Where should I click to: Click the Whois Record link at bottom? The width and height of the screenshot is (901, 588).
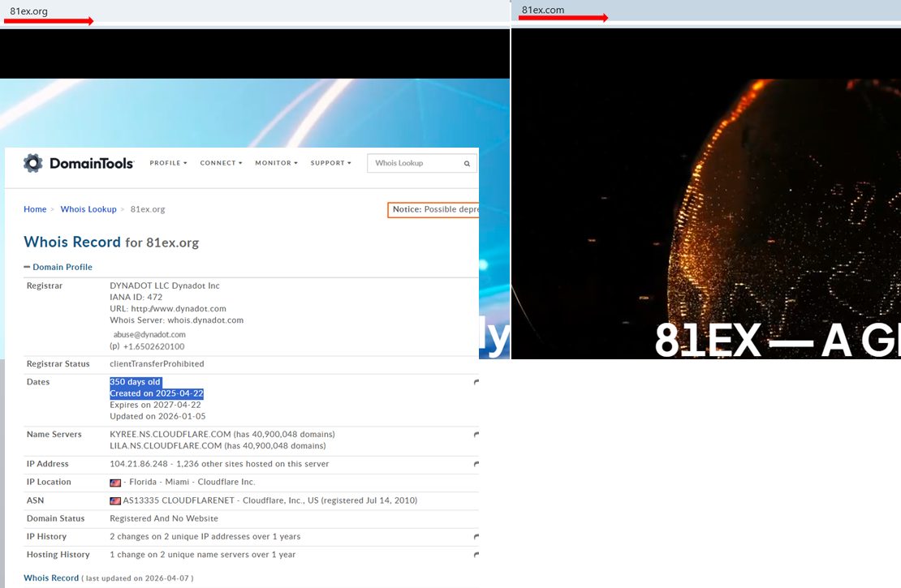pos(51,578)
